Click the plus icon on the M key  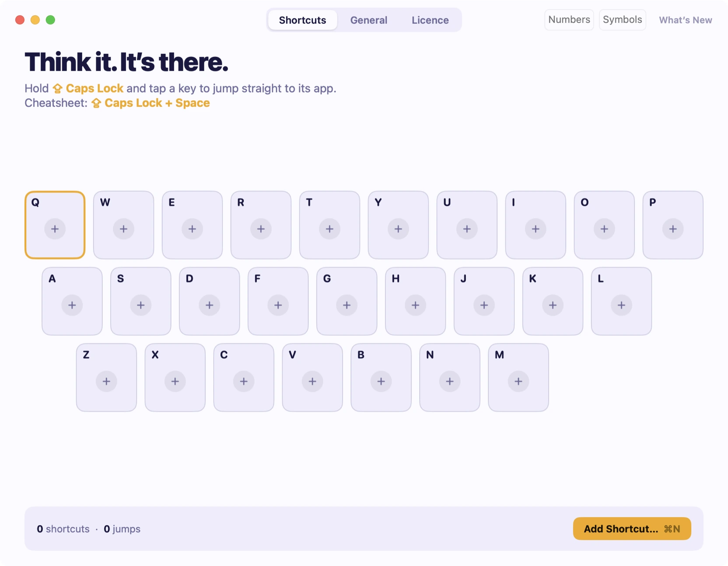click(518, 381)
